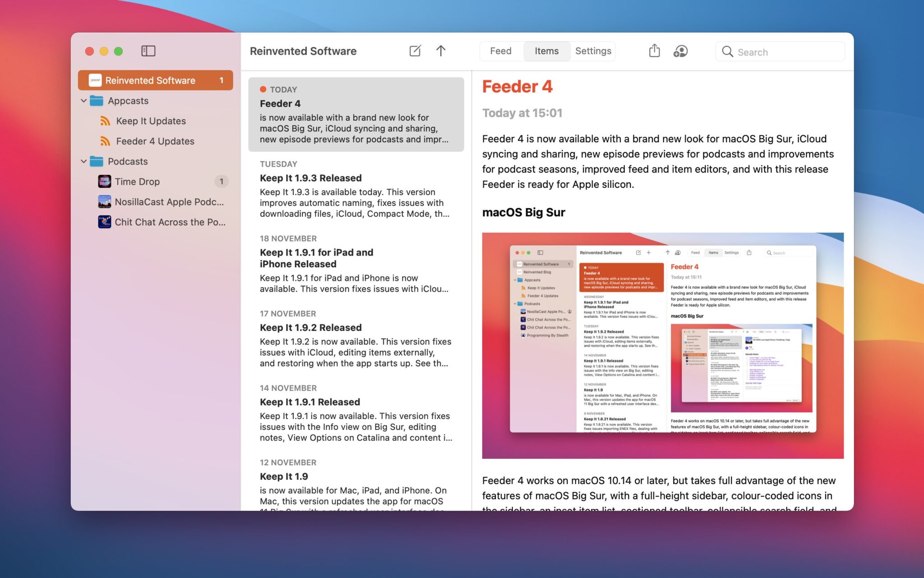924x578 pixels.
Task: Open the Share menu icon
Action: click(x=654, y=51)
